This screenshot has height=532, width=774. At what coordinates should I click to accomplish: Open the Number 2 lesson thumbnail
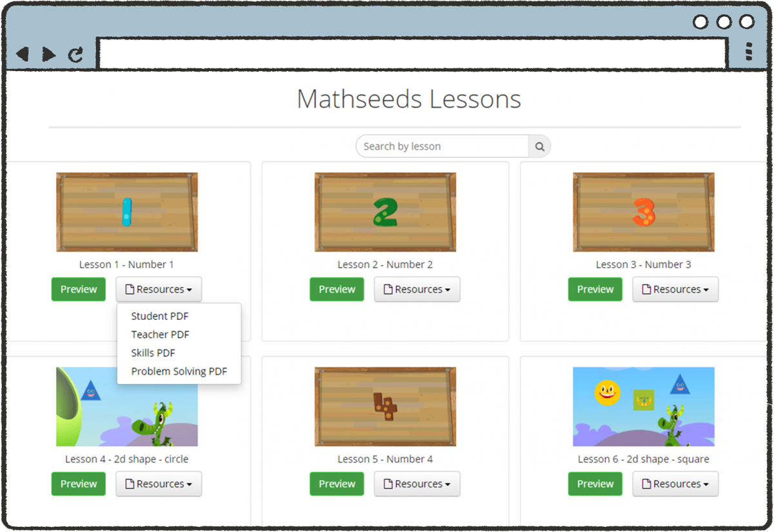tap(385, 212)
